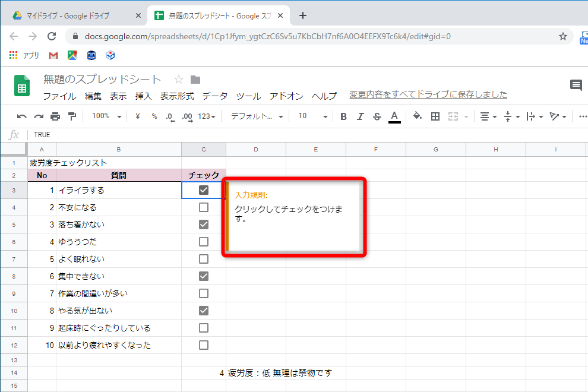The image size is (588, 392).
Task: Open the Text color picker
Action: pyautogui.click(x=393, y=116)
